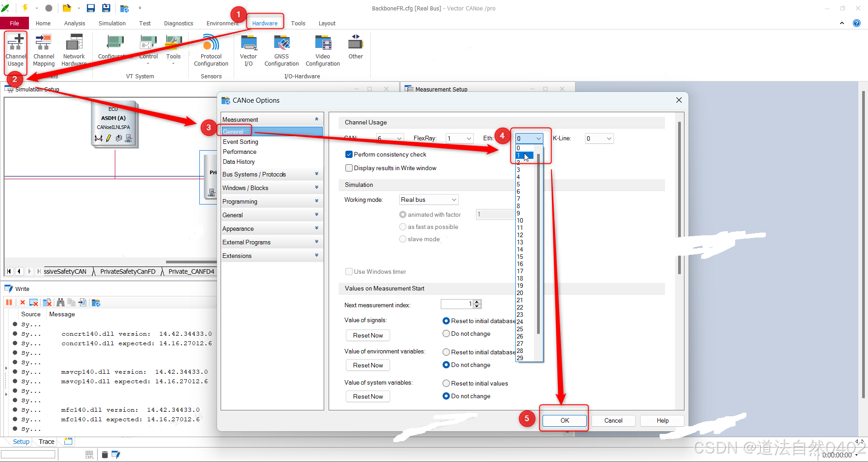Select Event Sorting in the options tree
Image resolution: width=868 pixels, height=462 pixels.
(x=241, y=142)
